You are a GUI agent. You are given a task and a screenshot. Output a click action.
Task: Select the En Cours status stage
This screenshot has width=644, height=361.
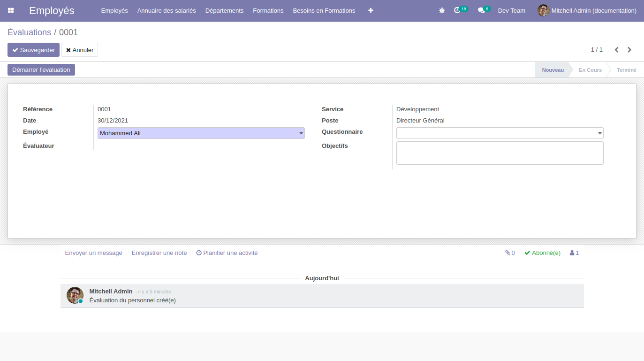click(590, 70)
